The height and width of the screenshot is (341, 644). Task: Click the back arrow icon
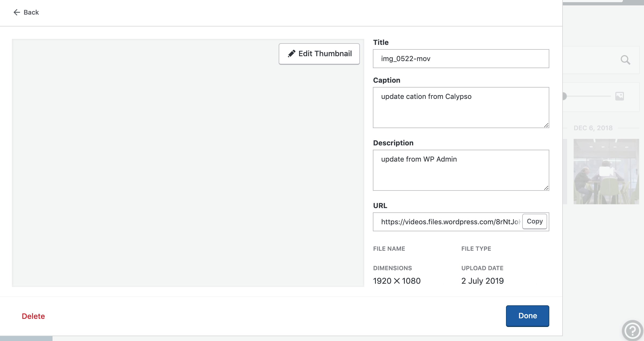17,12
